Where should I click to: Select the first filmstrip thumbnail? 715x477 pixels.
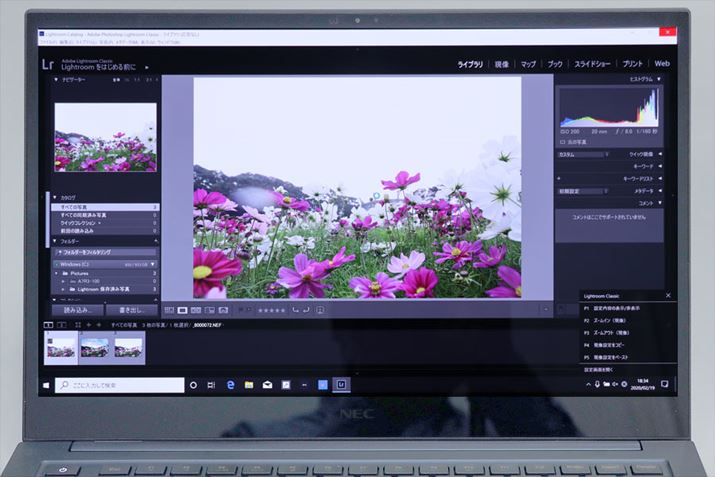pyautogui.click(x=61, y=348)
